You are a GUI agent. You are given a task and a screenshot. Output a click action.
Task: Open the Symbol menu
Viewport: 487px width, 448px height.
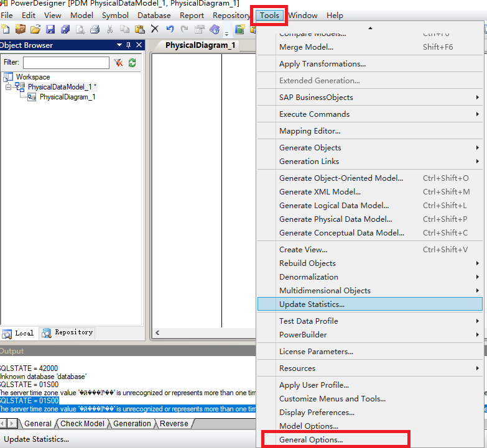[x=115, y=16]
